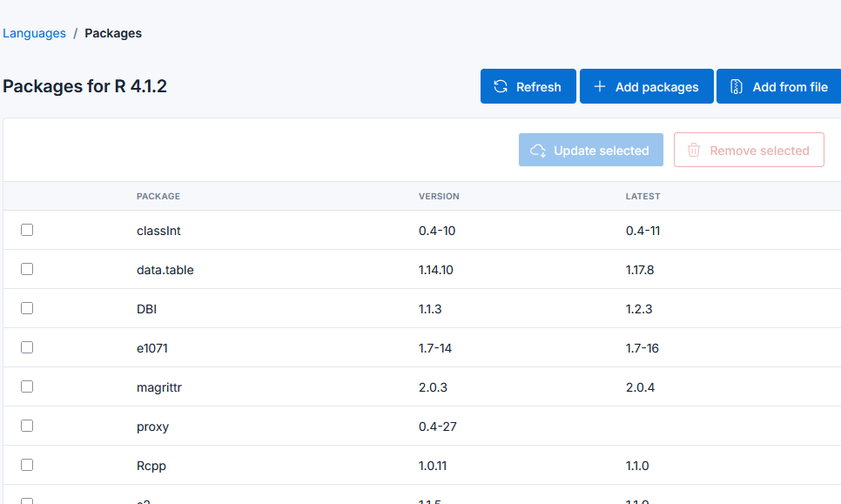Sort by the LATEST column header

tap(643, 196)
